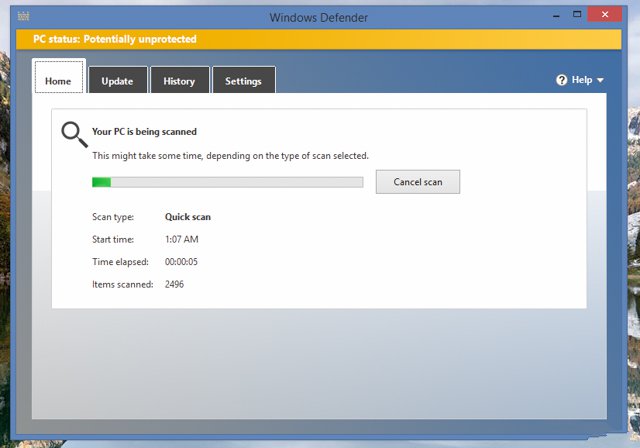This screenshot has height=448, width=640.
Task: Expand the Help dropdown arrow
Action: pyautogui.click(x=600, y=80)
